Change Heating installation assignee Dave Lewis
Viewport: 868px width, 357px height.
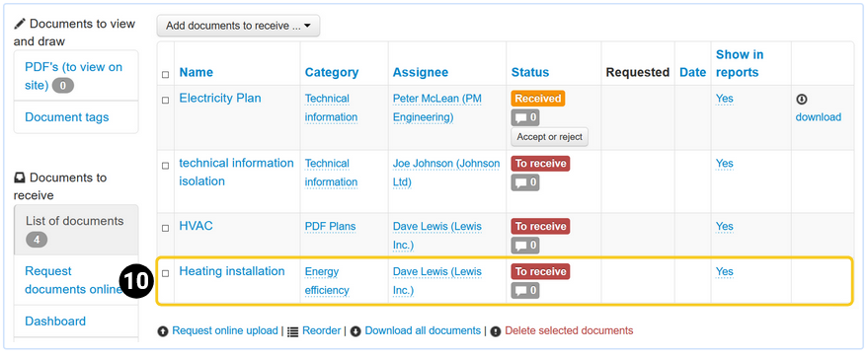tap(437, 281)
